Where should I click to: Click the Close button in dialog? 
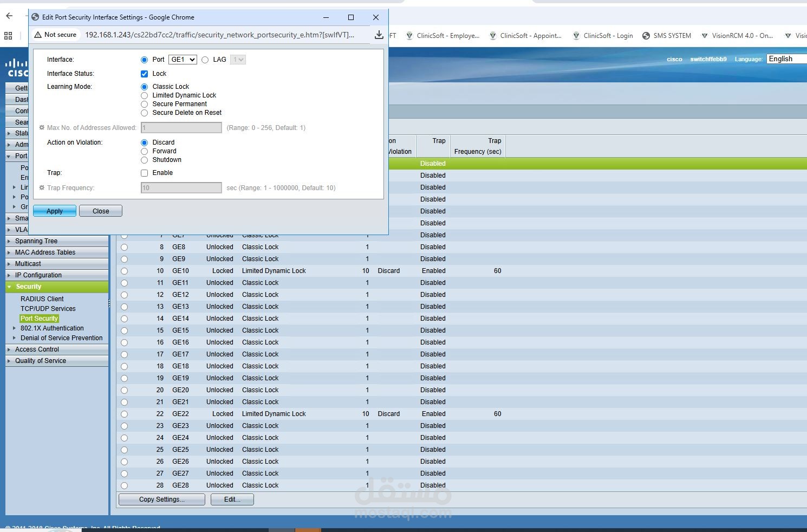pyautogui.click(x=101, y=211)
